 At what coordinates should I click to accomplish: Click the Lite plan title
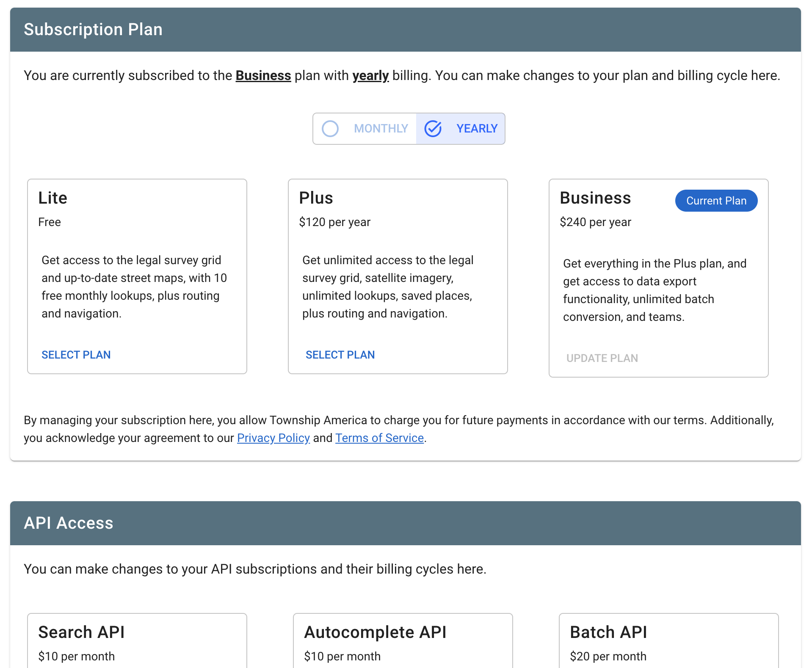click(x=53, y=198)
